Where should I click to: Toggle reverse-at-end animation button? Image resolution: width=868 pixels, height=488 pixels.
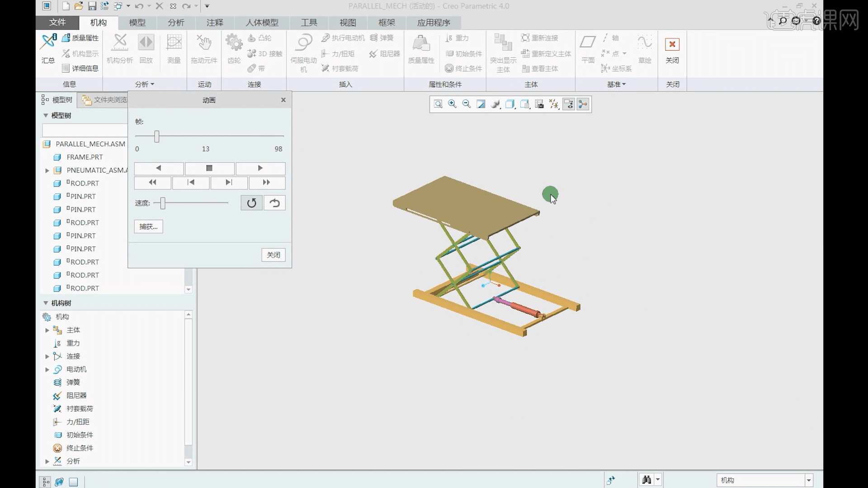[274, 203]
